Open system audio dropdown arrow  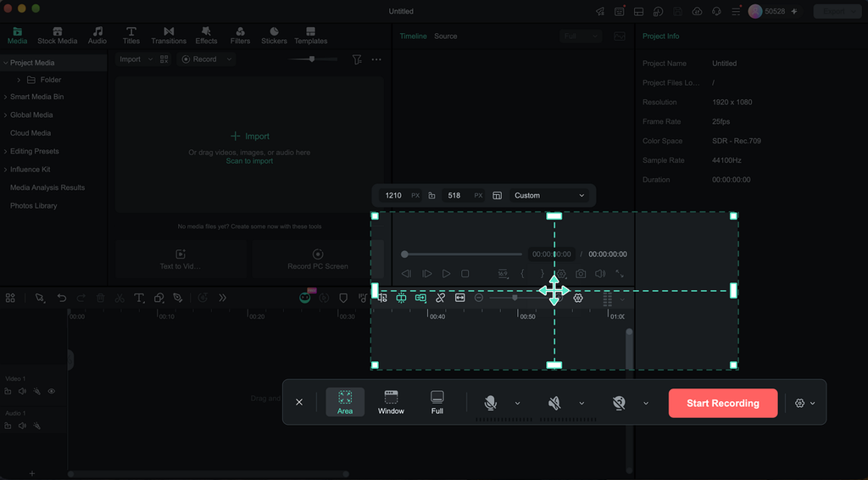tap(581, 403)
